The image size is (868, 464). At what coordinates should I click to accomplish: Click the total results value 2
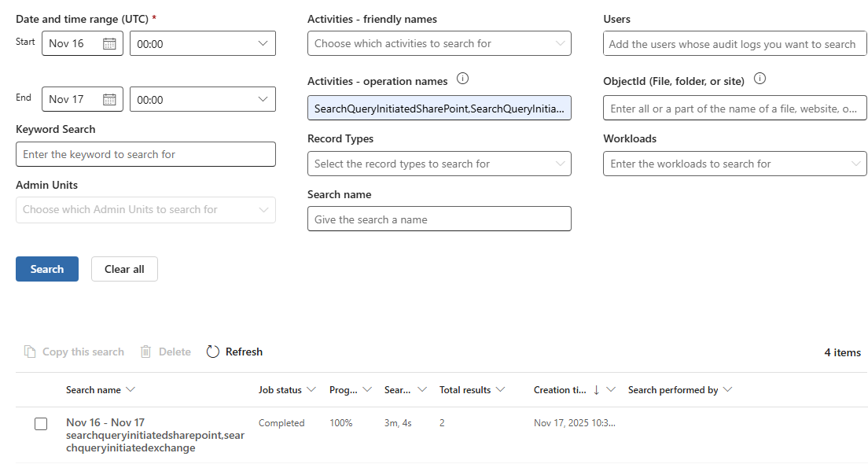(443, 423)
